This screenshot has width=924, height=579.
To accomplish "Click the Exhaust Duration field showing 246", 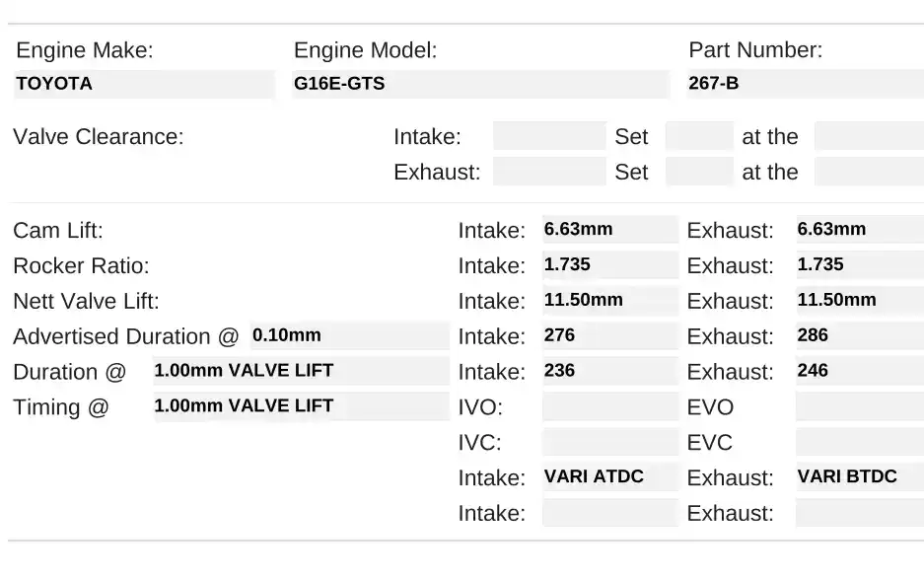I will click(858, 371).
